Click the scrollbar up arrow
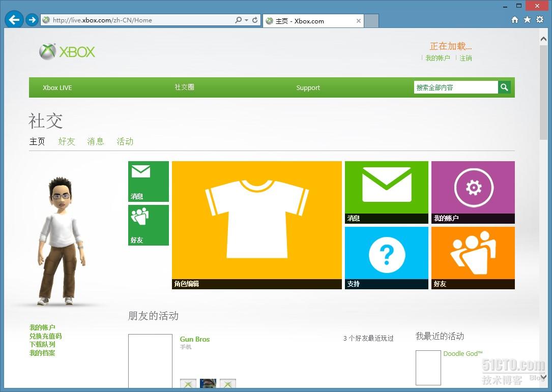Viewport: 552px width, 392px height. coord(543,39)
